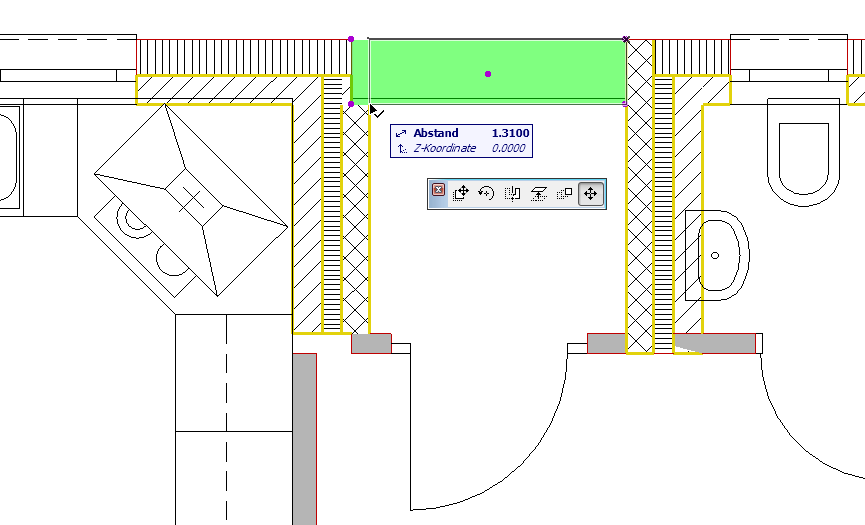Click the distance arrow icon next to Abstand
Viewport: 865px width, 525px height.
[x=402, y=133]
